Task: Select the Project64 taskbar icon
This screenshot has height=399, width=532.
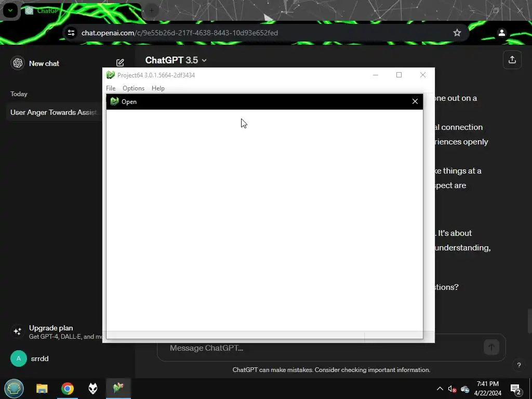Action: [118, 388]
